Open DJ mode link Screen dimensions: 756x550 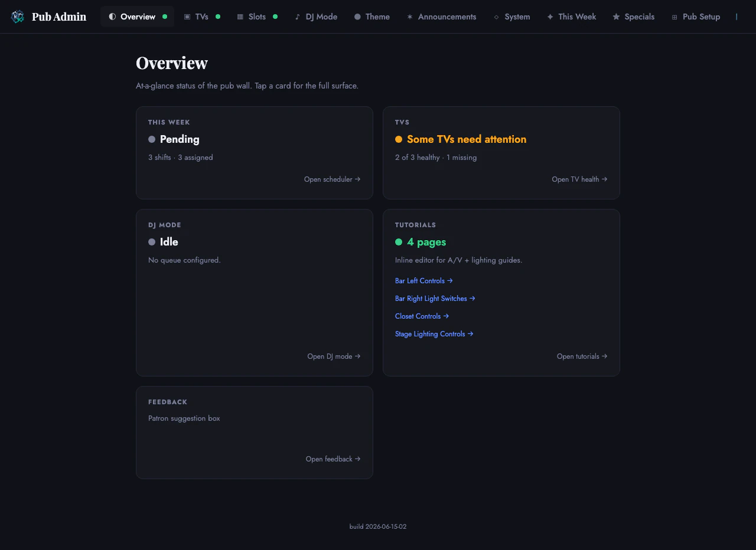pos(334,356)
